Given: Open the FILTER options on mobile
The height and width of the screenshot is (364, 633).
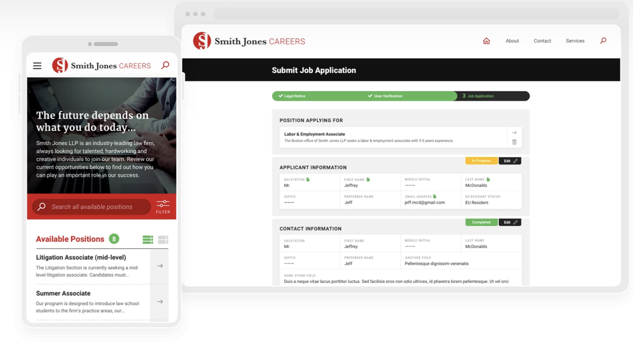Looking at the screenshot, I should point(163,206).
